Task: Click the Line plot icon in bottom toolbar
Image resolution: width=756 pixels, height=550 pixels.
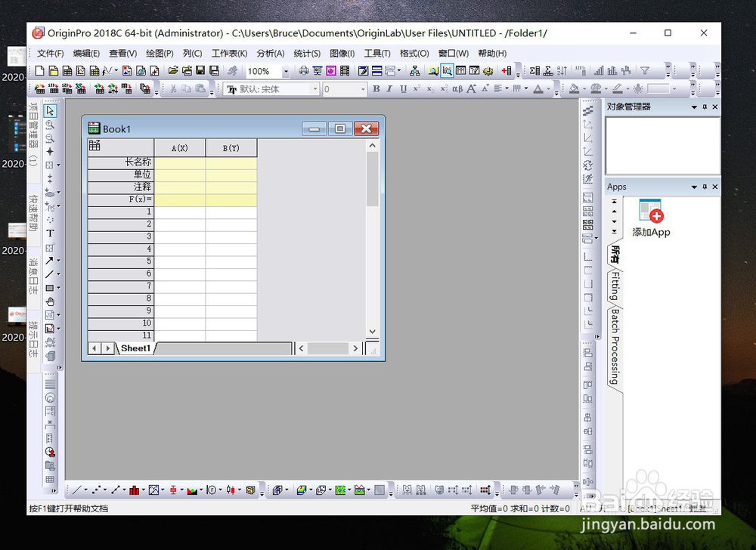Action: [x=76, y=490]
